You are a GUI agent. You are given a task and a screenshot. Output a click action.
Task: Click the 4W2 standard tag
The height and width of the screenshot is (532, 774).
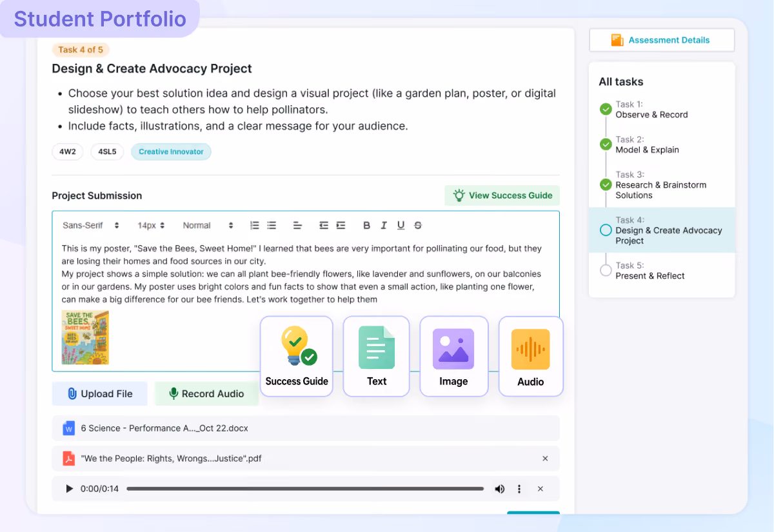point(68,152)
